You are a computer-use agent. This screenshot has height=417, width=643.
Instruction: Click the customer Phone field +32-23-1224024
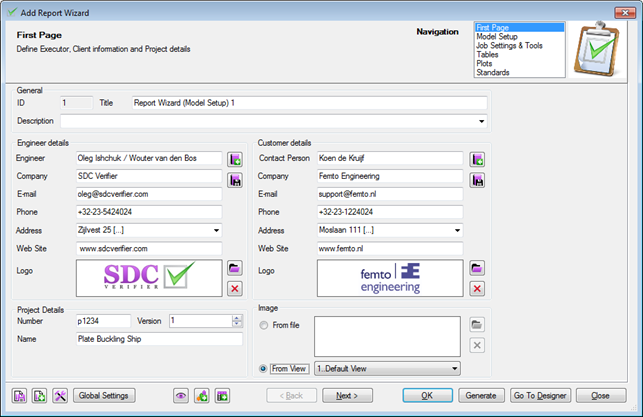click(x=390, y=212)
